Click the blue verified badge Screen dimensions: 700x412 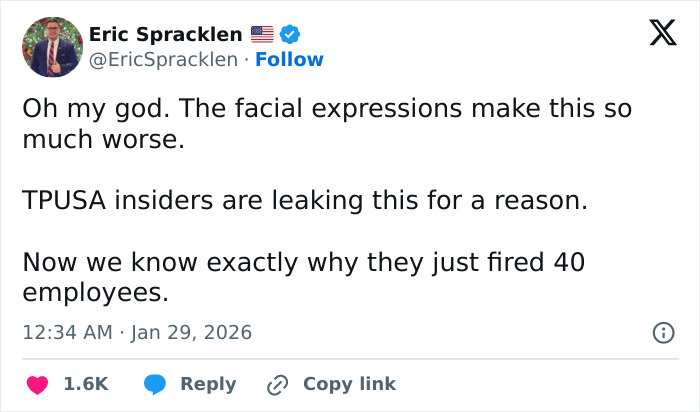click(x=292, y=34)
